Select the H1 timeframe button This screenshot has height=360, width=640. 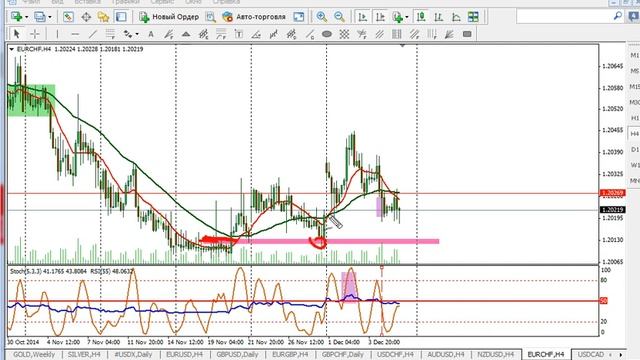tap(634, 118)
